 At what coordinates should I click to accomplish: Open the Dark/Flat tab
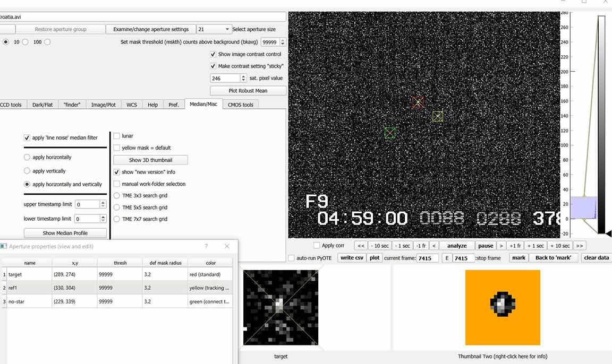click(x=42, y=105)
